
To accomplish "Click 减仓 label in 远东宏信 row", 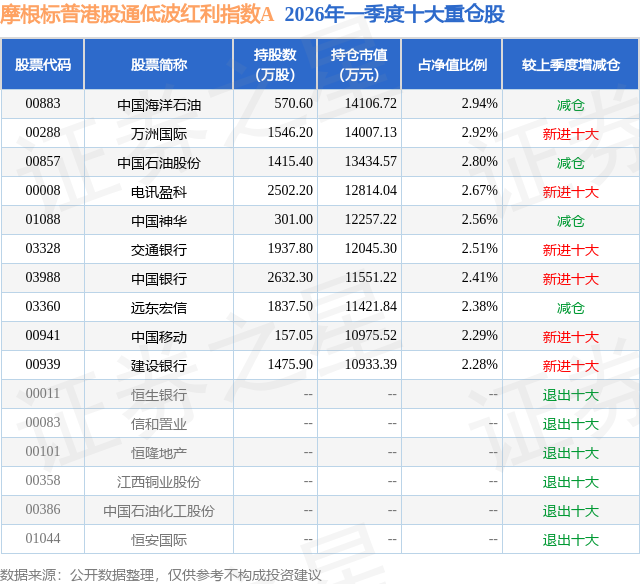I will pos(571,308).
